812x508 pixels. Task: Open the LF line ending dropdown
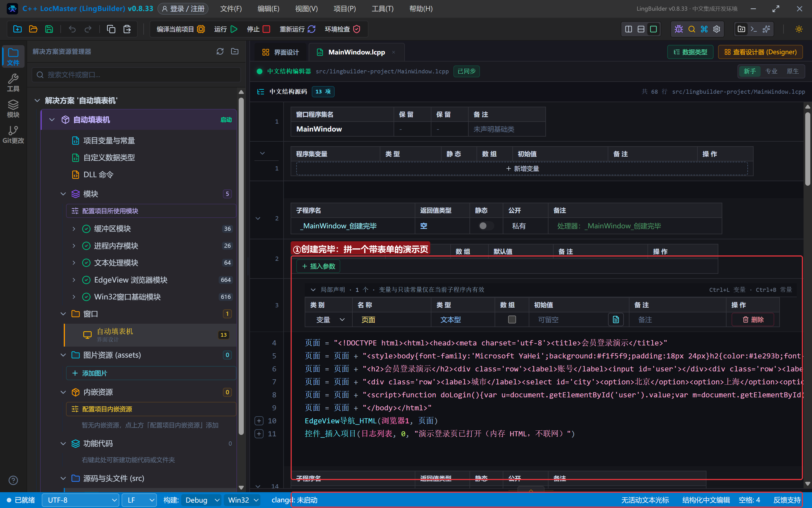point(139,500)
